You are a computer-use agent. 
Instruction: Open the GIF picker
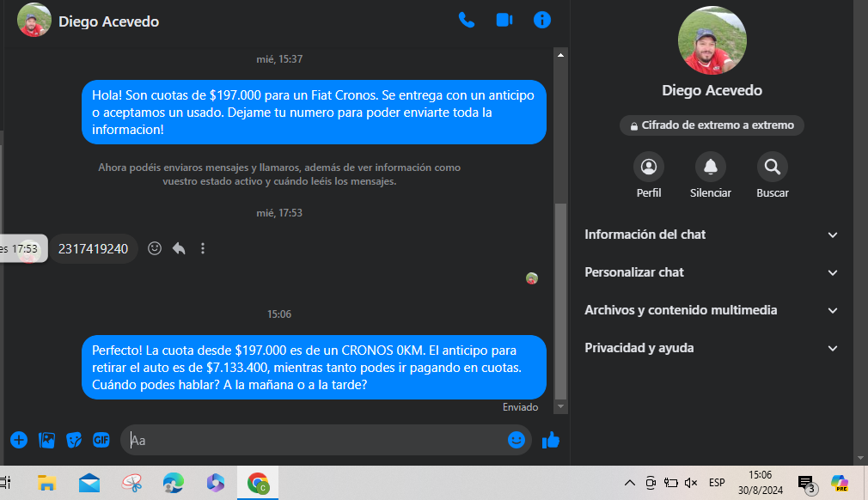(101, 440)
